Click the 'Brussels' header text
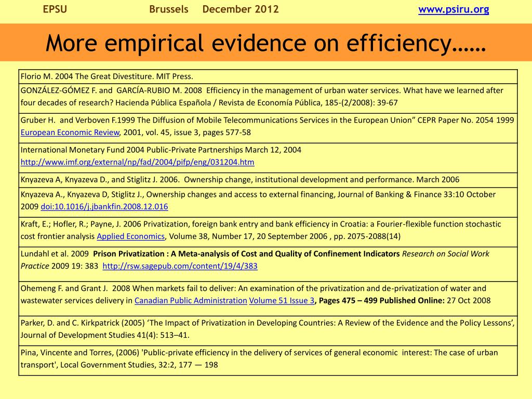This screenshot has width=532, height=399. [x=169, y=9]
